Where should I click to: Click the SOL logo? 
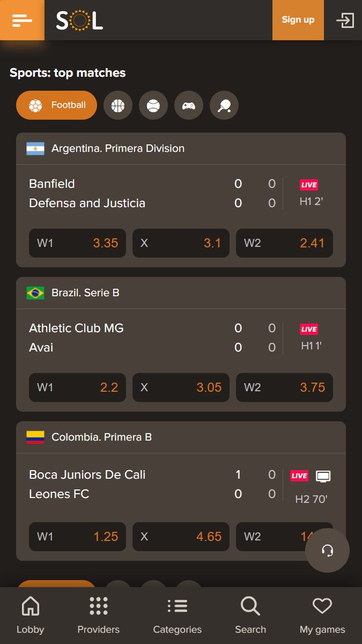(79, 20)
